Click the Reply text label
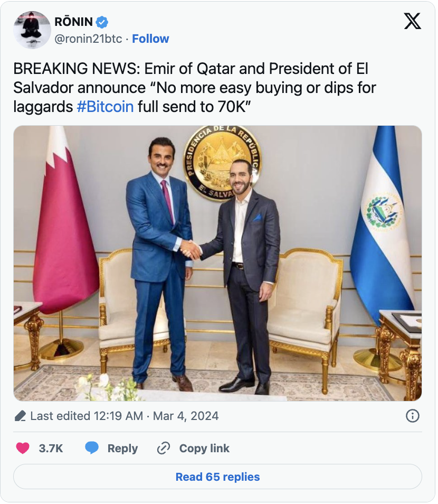This screenshot has height=504, width=438. (x=122, y=448)
